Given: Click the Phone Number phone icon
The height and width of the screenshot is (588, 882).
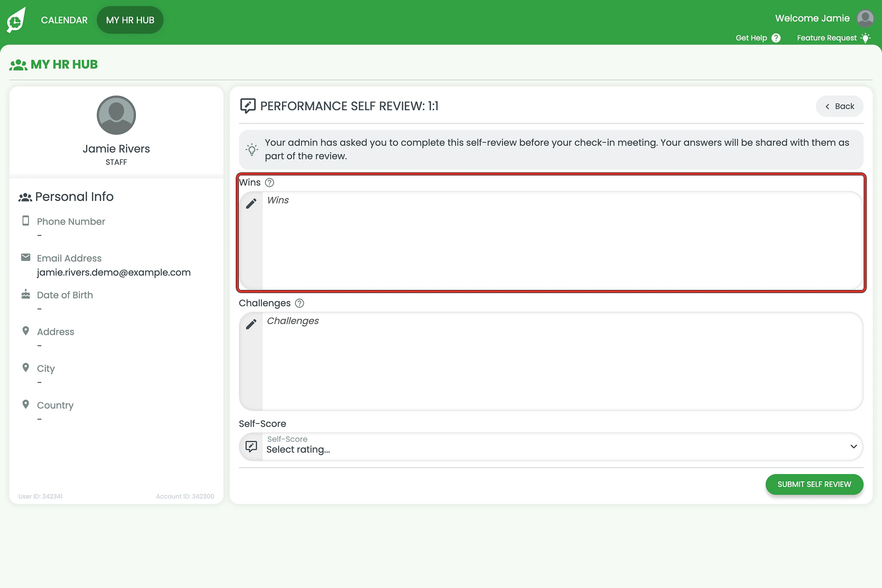Looking at the screenshot, I should tap(26, 221).
